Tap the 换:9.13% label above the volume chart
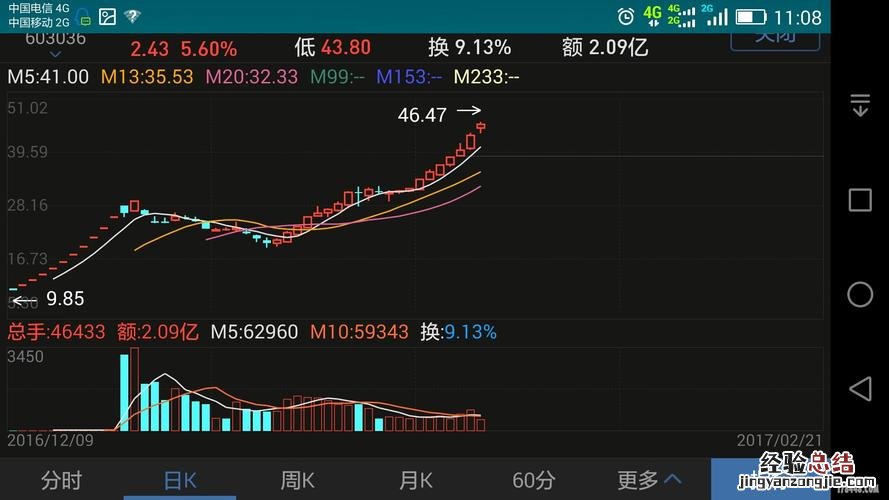The width and height of the screenshot is (889, 500). pos(458,332)
